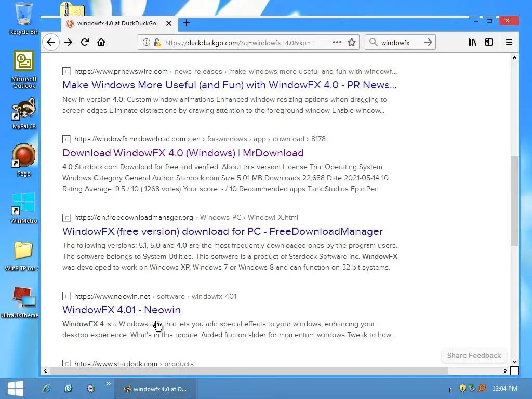Screen dimensions: 532x399
Task: Submit the windowfx search with the arrow
Action: (x=428, y=43)
